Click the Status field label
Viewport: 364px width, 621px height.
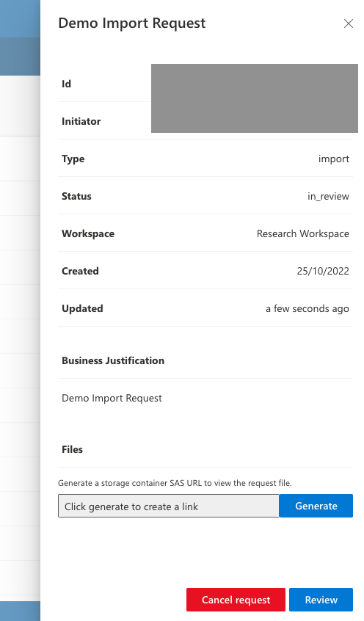pyautogui.click(x=76, y=197)
